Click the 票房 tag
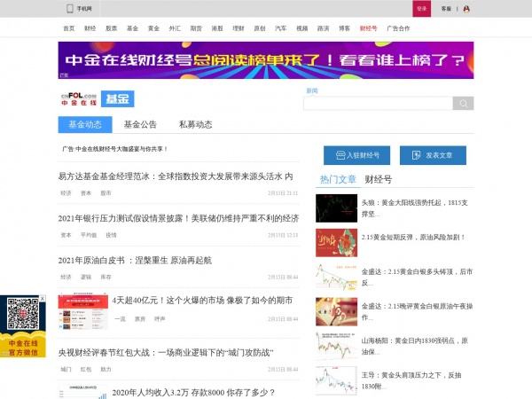The width and height of the screenshot is (532, 399). point(140,319)
